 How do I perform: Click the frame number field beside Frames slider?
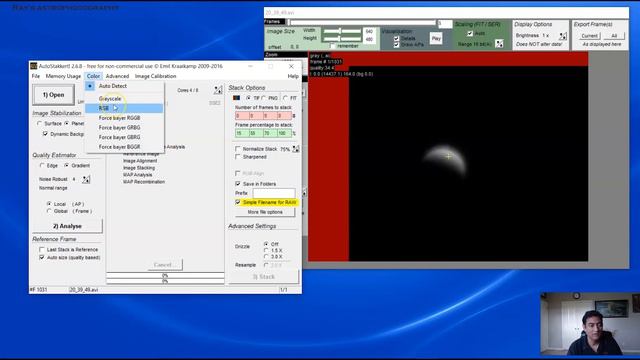coord(444,24)
